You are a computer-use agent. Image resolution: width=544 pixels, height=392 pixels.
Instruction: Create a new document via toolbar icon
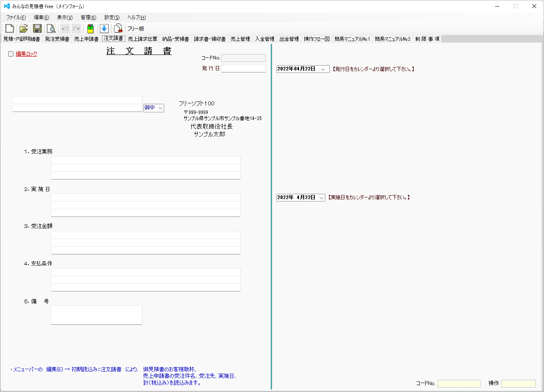[x=9, y=28]
